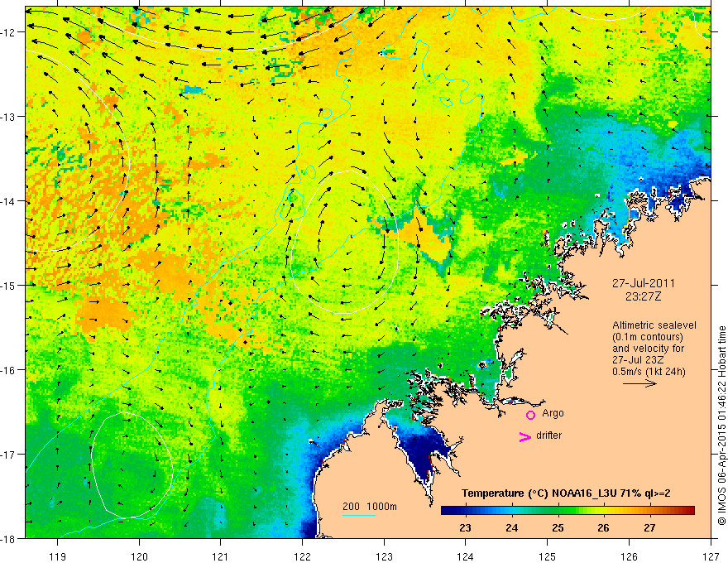728x563 pixels.
Task: Click the magenta drifter arrowhead legend symbol
Action: [x=525, y=436]
